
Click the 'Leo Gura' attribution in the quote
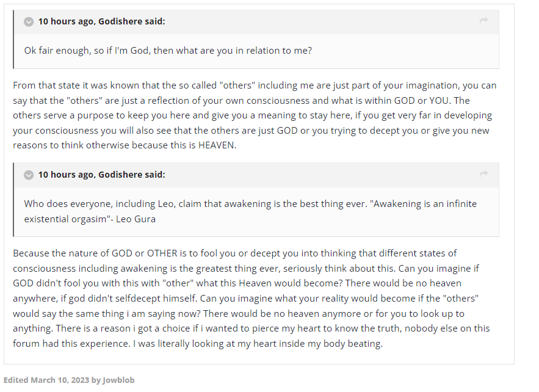tap(136, 219)
